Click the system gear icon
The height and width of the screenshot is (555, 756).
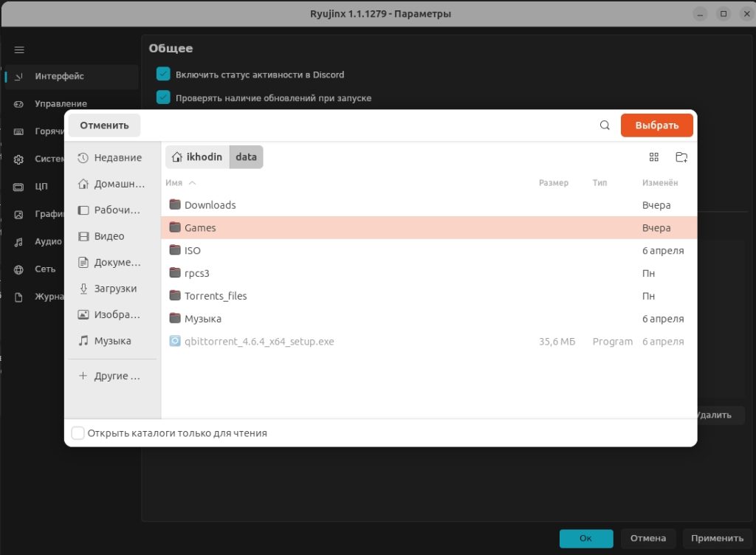click(x=18, y=159)
